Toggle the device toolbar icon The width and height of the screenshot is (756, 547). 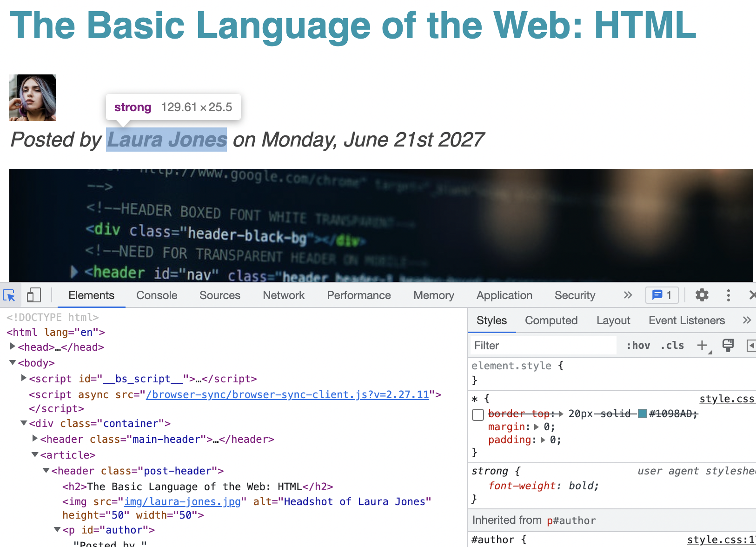(33, 295)
